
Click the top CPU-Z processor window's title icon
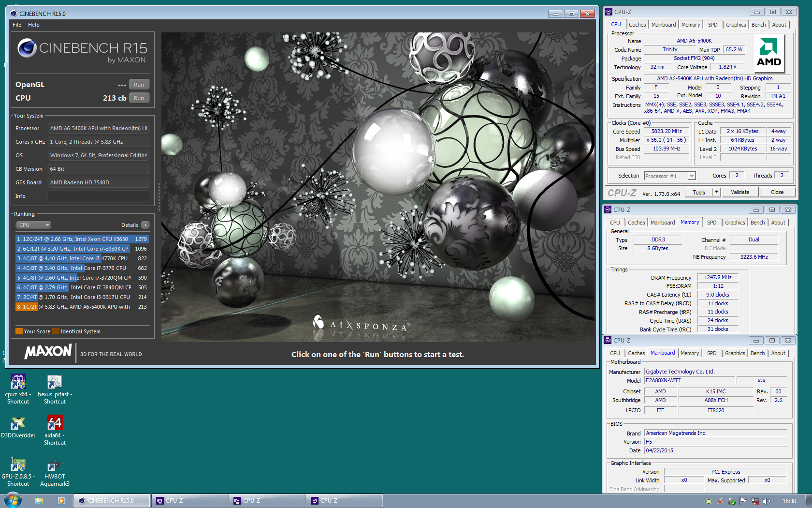[x=609, y=12]
